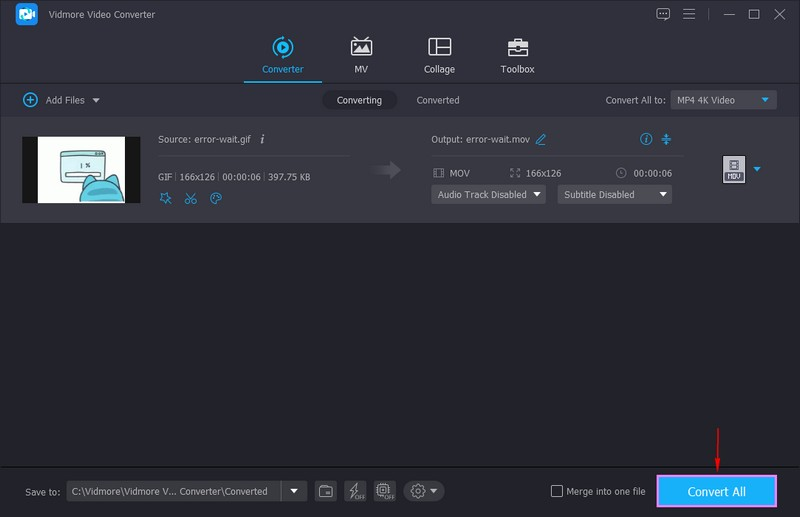Rename output file with pencil icon
Viewport: 800px width, 517px height.
pos(541,140)
